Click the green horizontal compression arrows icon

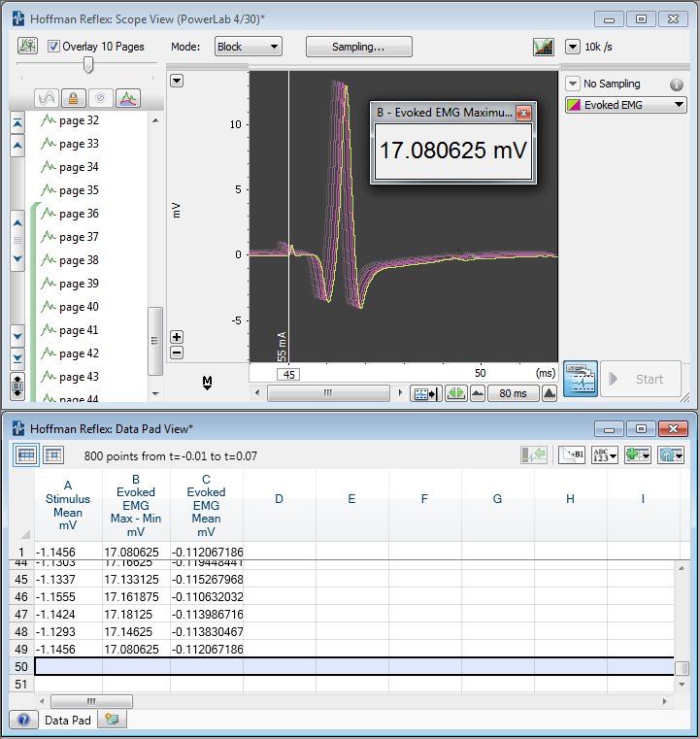tap(455, 393)
